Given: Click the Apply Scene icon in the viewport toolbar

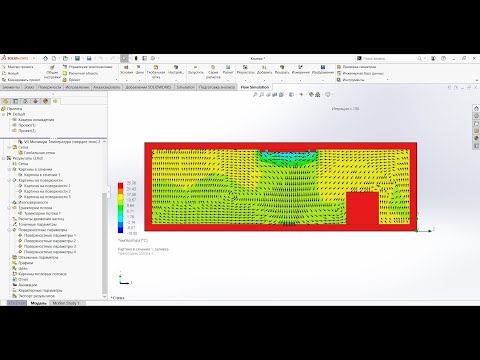Looking at the screenshot, I should tap(318, 95).
